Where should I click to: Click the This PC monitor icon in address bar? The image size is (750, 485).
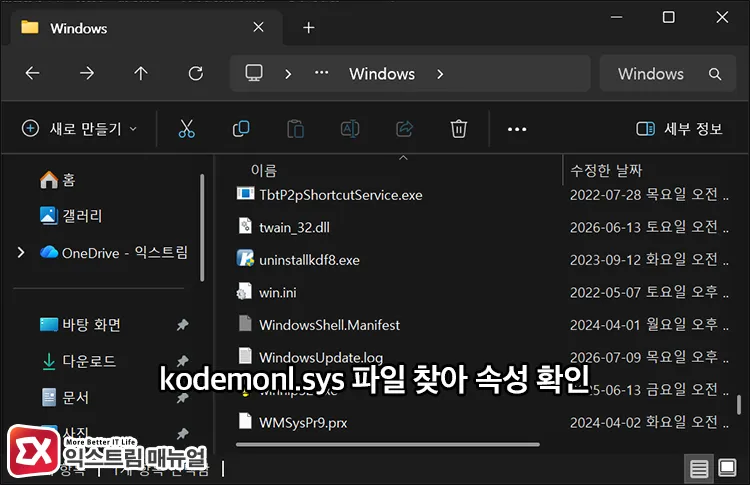click(254, 73)
